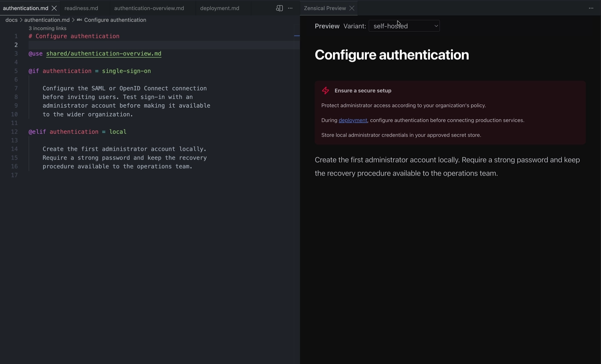Click 'Protect administrator access' sentence in preview

pyautogui.click(x=403, y=105)
